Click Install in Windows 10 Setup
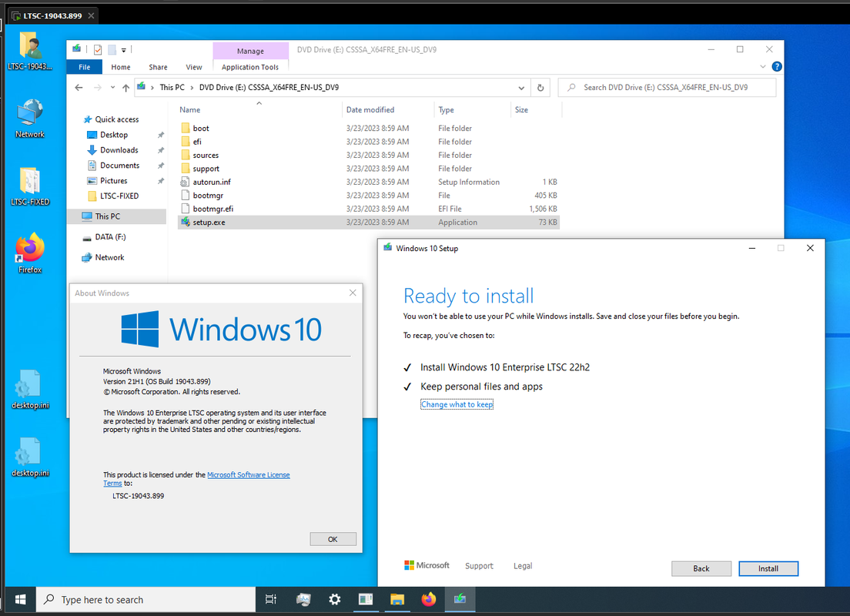Image resolution: width=850 pixels, height=616 pixels. [768, 568]
